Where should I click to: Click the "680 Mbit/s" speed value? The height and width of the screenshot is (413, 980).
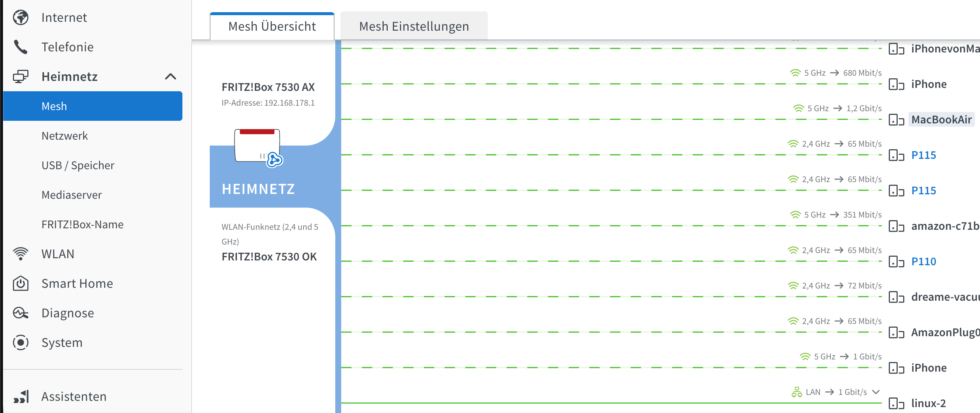[x=863, y=73]
